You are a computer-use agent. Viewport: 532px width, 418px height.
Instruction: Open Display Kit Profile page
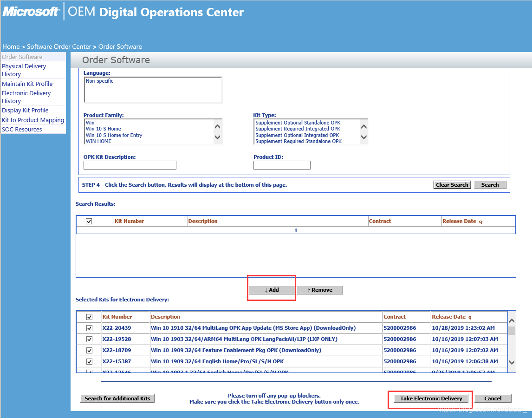25,110
